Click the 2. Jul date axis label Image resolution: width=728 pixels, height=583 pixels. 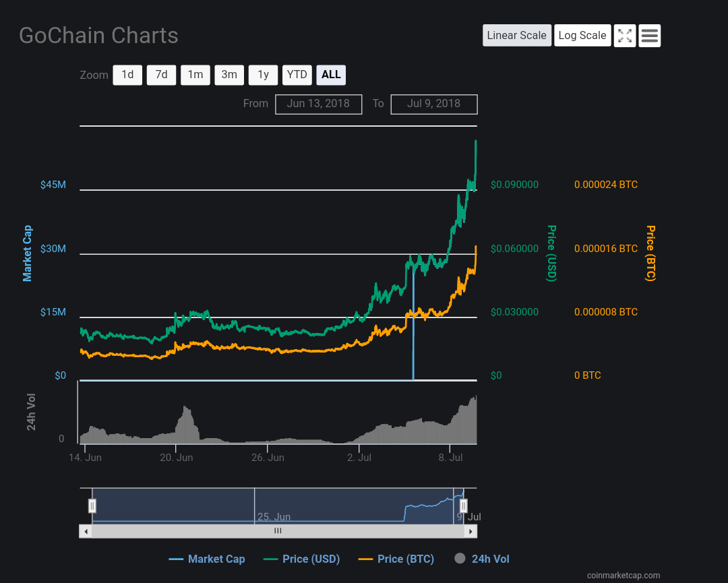click(359, 458)
